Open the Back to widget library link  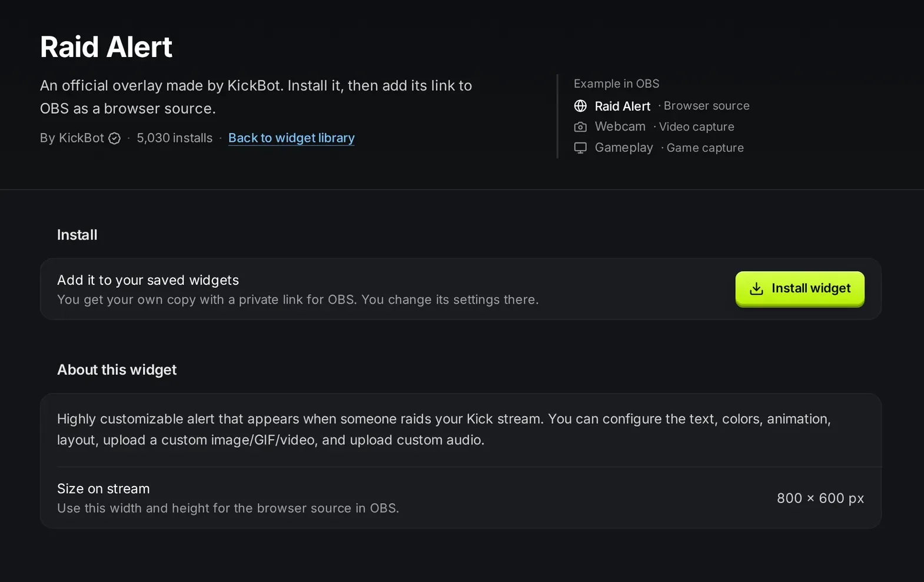(291, 138)
